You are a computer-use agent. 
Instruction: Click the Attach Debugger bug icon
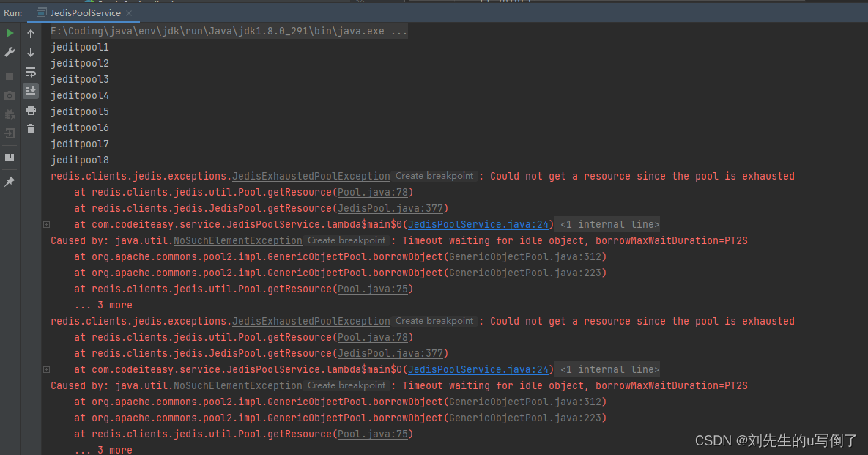click(10, 114)
